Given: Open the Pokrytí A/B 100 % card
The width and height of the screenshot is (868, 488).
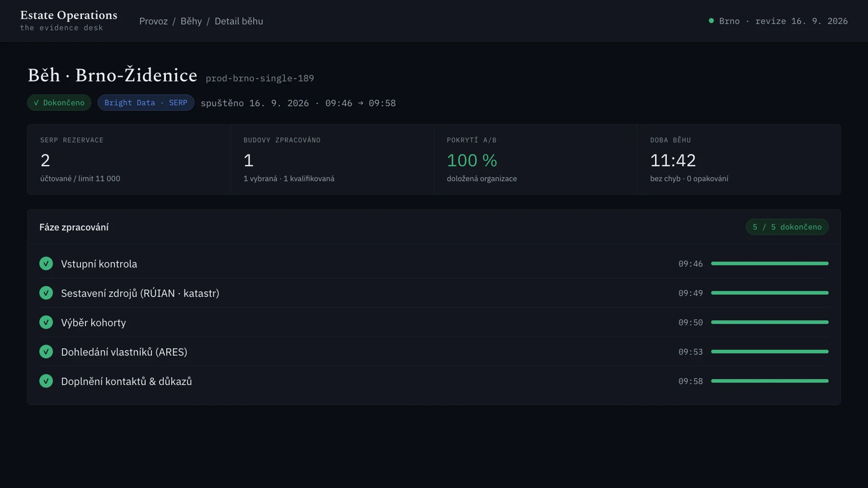Looking at the screenshot, I should pyautogui.click(x=535, y=159).
